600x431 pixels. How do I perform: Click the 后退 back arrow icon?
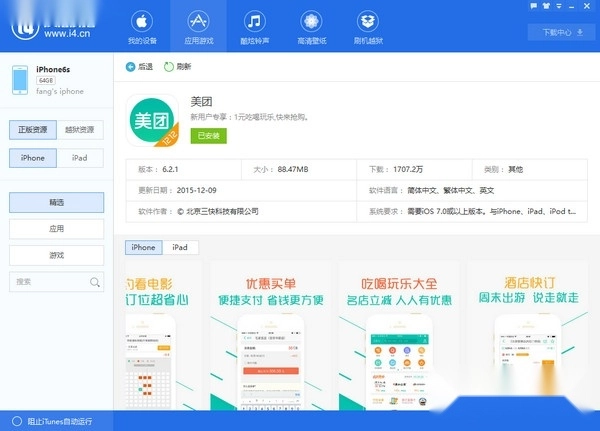click(130, 67)
